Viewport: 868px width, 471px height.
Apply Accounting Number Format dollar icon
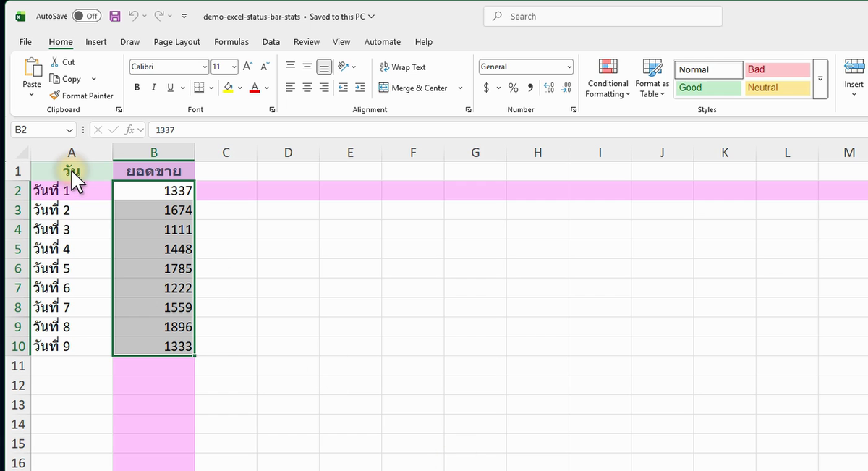click(487, 88)
